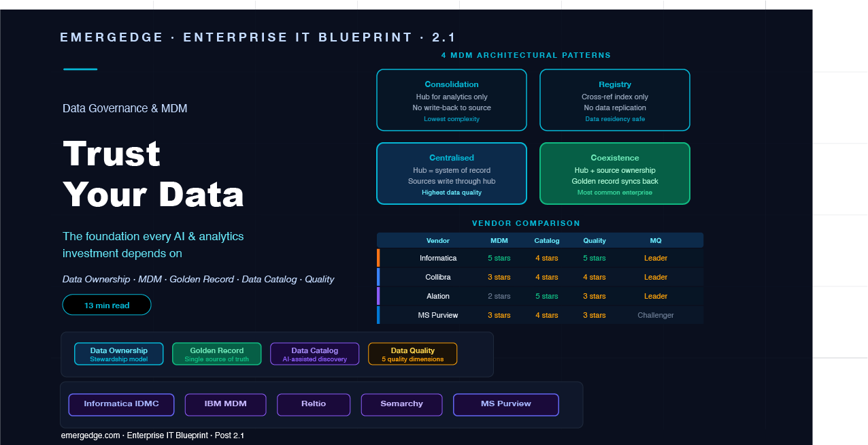This screenshot has height=445, width=868.
Task: Select the Data Quality chip
Action: coord(413,354)
